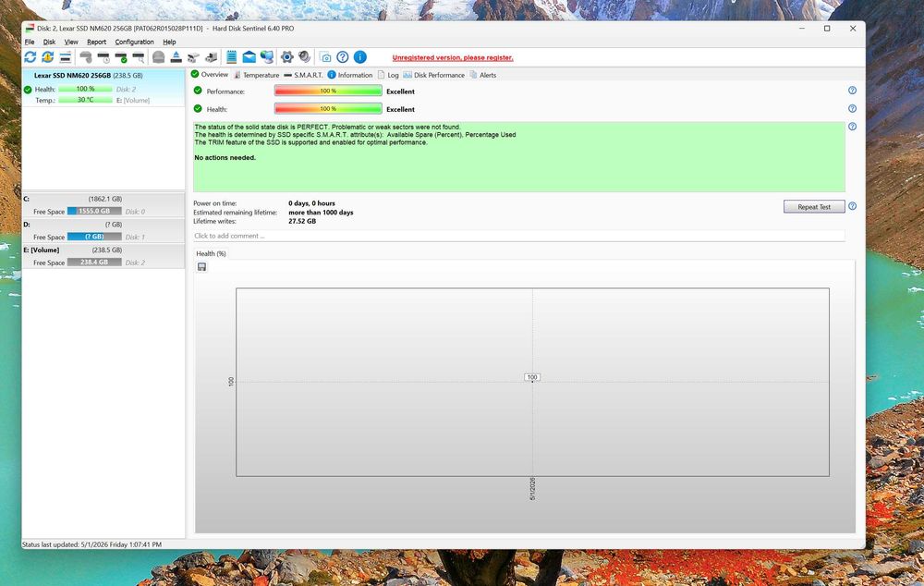Click the disk with clock toolbar icon
This screenshot has width=924, height=586.
tap(103, 57)
